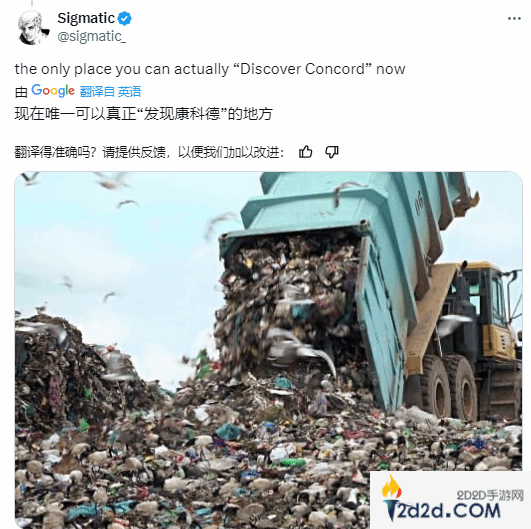Screen dimensions: 531x529
Task: Click the 2d2d.COM watermark logo text
Action: (x=443, y=511)
